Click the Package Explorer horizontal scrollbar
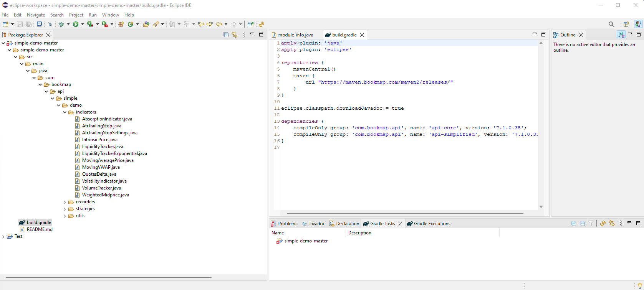This screenshot has width=644, height=290. pyautogui.click(x=108, y=277)
